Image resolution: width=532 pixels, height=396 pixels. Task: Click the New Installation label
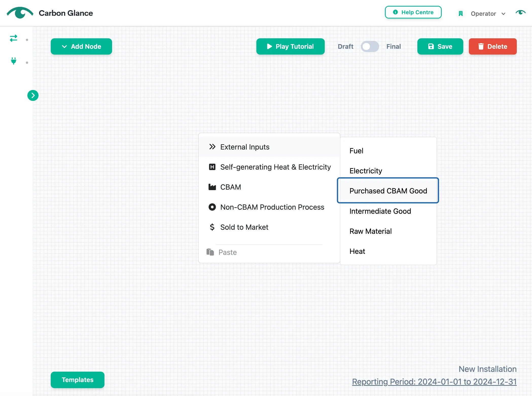coord(488,369)
